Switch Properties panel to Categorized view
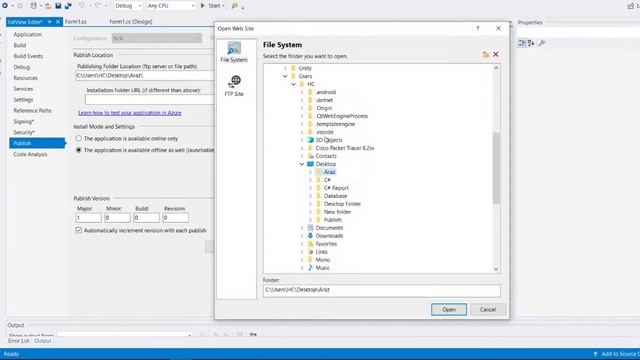640x360 pixels. 522,43
